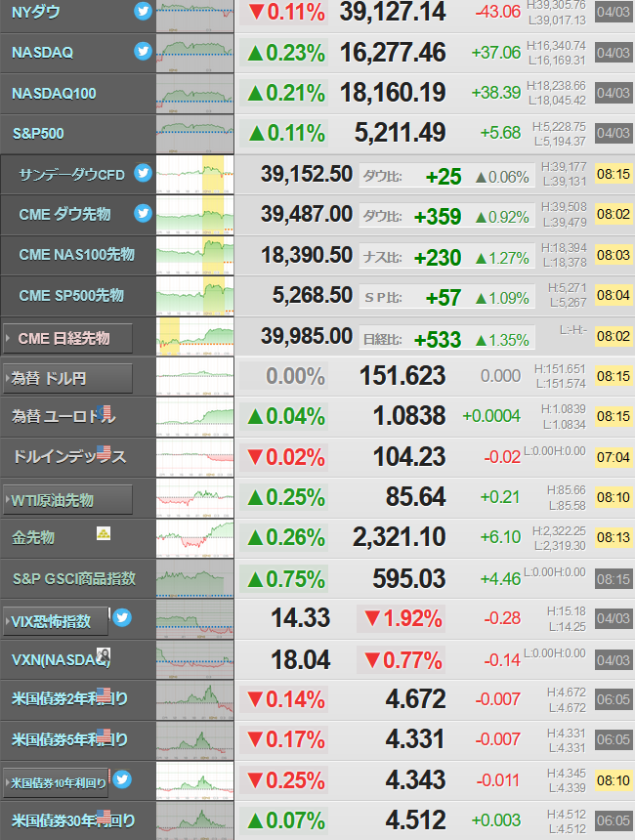
Task: Click the VIX value 14.33
Action: tap(301, 617)
